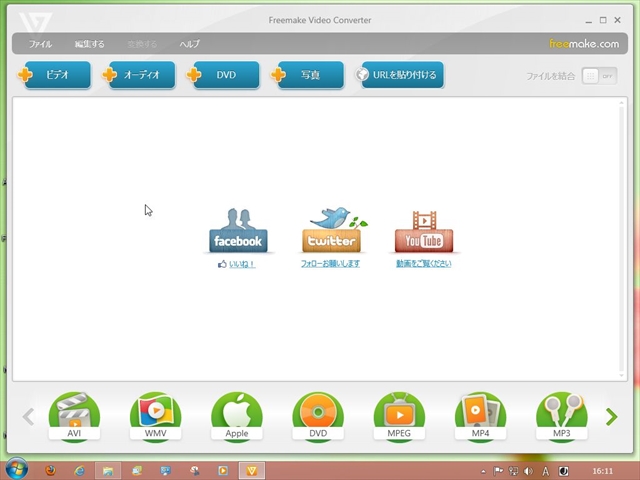
Task: Choose the MP3 audio format icon
Action: click(561, 416)
